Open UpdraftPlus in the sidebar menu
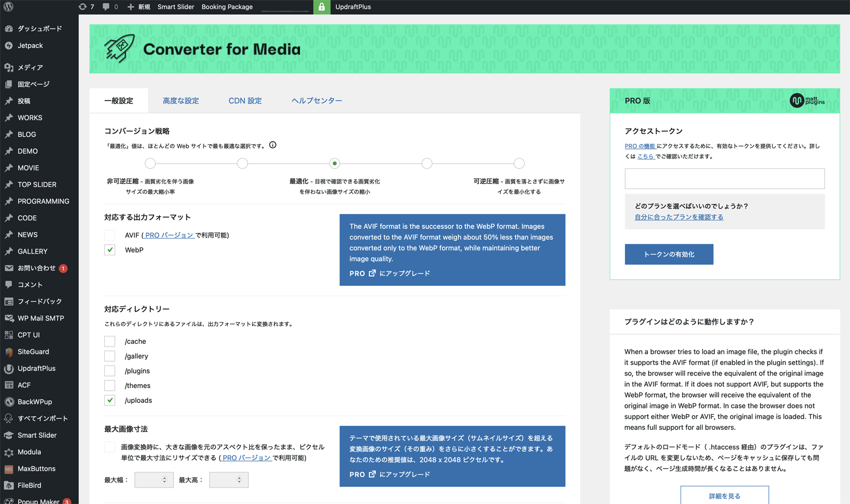 (36, 368)
